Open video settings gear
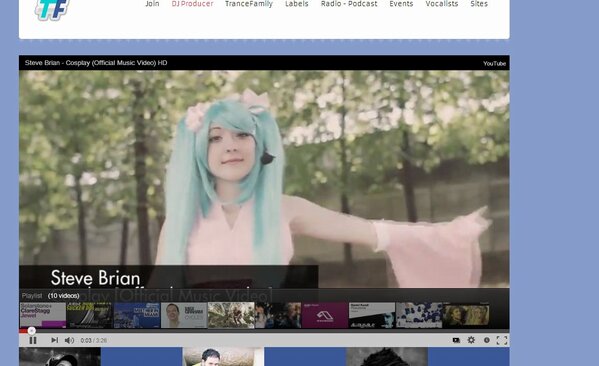Screen dimensions: 599x366 click(471, 340)
